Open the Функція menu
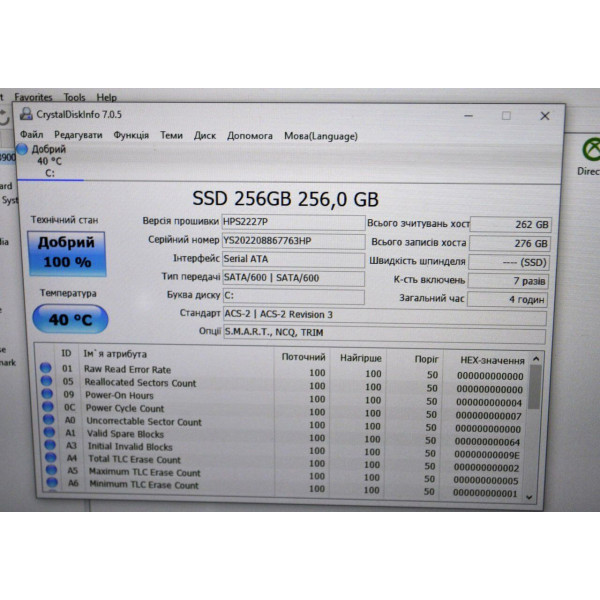This screenshot has width=600, height=600. [x=131, y=135]
